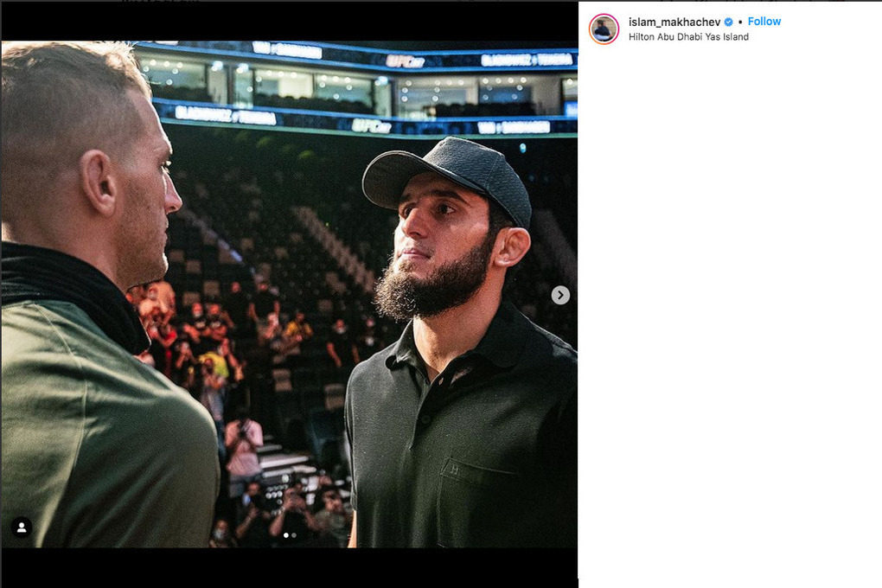Click the blue verified badge
Viewport: 882px width, 588px height.
pyautogui.click(x=729, y=22)
